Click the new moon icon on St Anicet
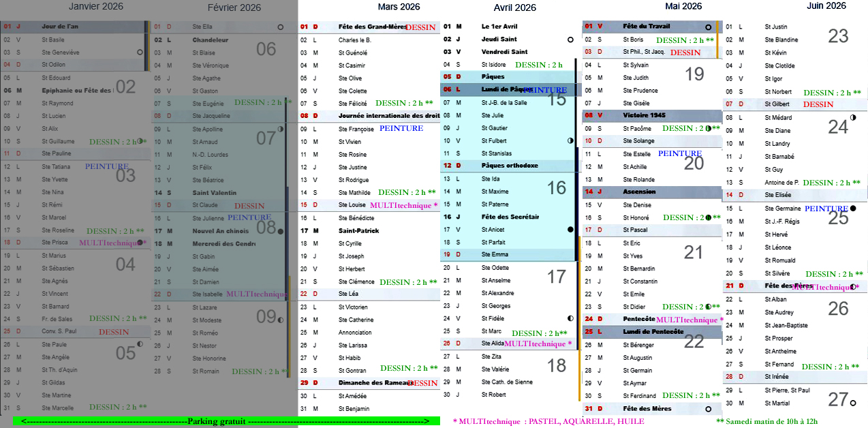 [570, 230]
